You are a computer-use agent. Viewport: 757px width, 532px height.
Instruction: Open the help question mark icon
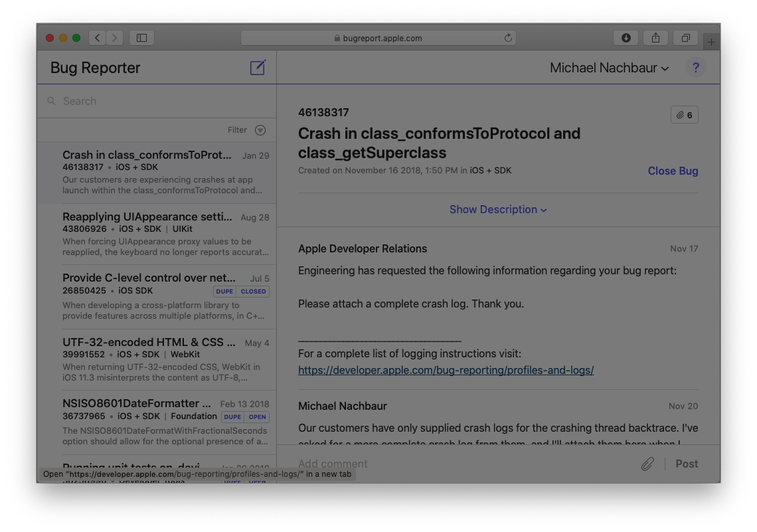point(695,68)
